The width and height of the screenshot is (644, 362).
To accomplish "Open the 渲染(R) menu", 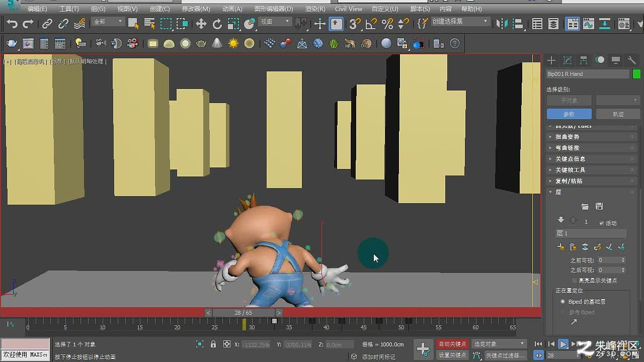I will (315, 9).
